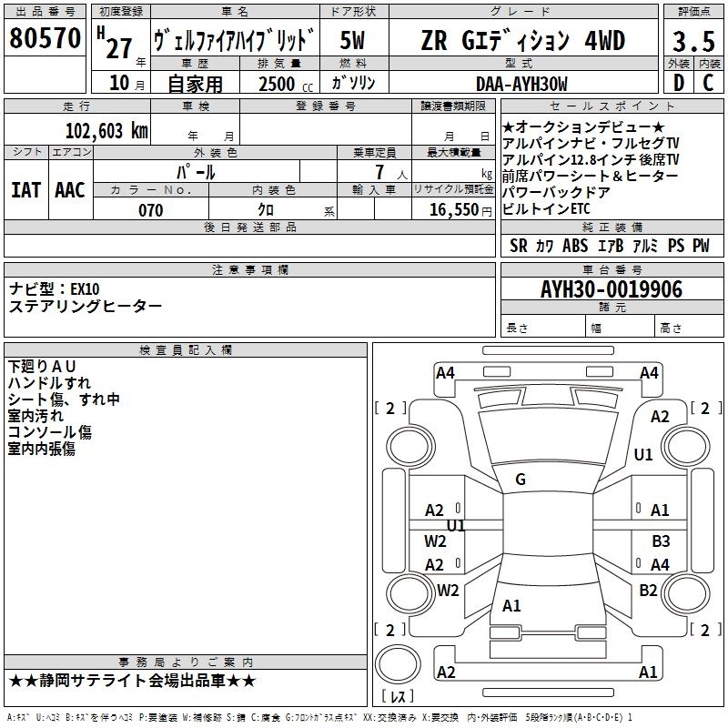Select the レス box below the diagram

398,696
